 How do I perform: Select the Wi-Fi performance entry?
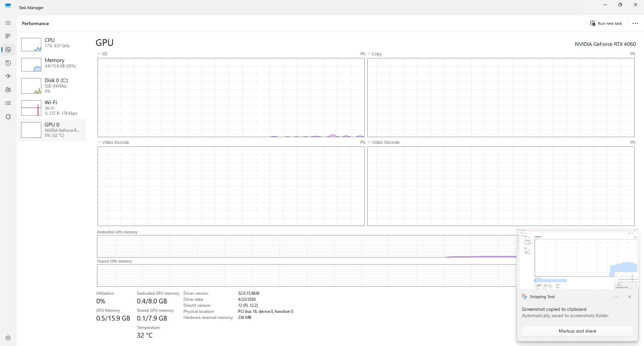point(52,108)
